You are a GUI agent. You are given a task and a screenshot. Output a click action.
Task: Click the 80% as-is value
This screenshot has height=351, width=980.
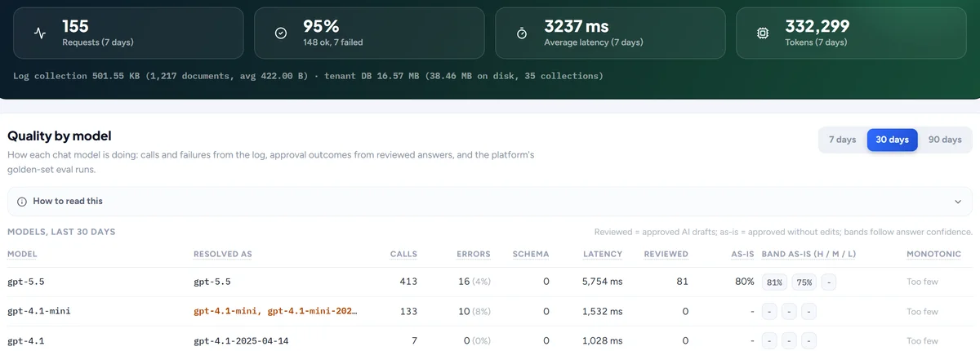click(x=744, y=282)
